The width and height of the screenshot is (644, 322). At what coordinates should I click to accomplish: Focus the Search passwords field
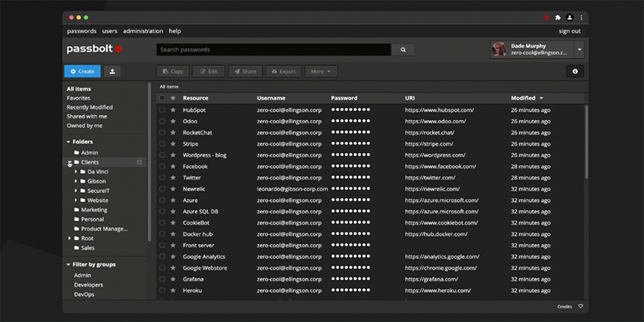pos(274,50)
